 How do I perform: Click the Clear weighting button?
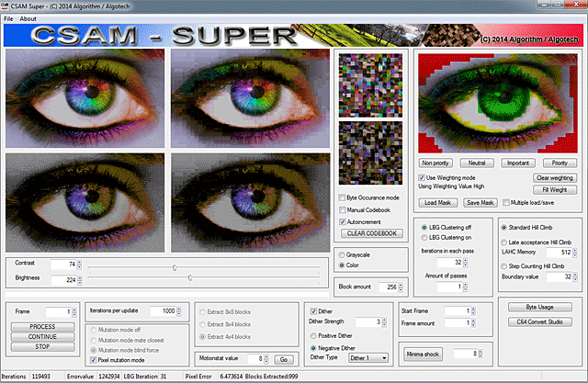click(x=555, y=177)
